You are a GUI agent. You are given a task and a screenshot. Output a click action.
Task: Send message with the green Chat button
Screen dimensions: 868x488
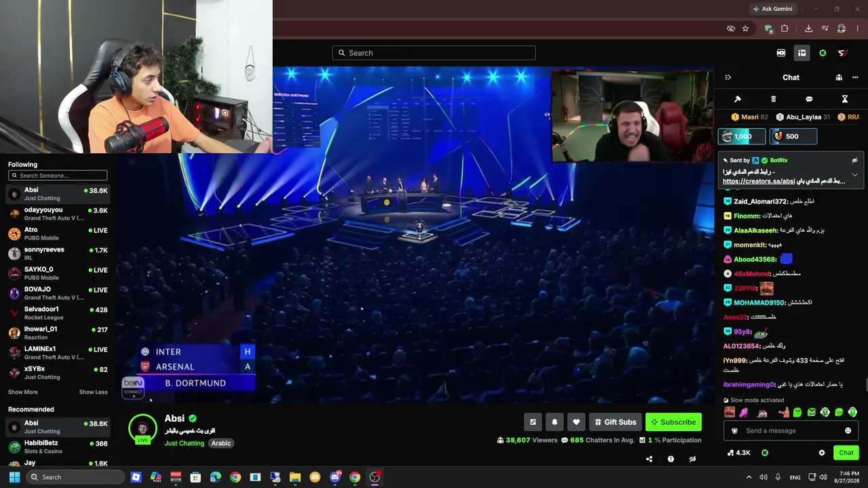(846, 453)
